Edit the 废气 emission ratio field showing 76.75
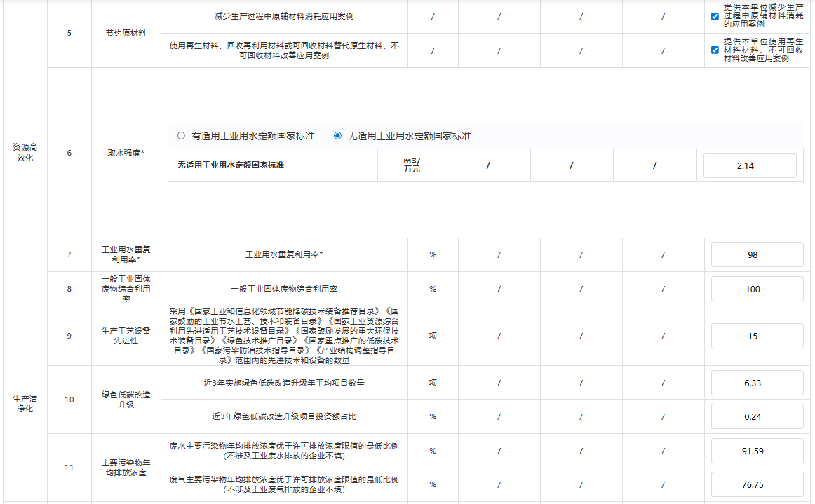 [x=757, y=484]
